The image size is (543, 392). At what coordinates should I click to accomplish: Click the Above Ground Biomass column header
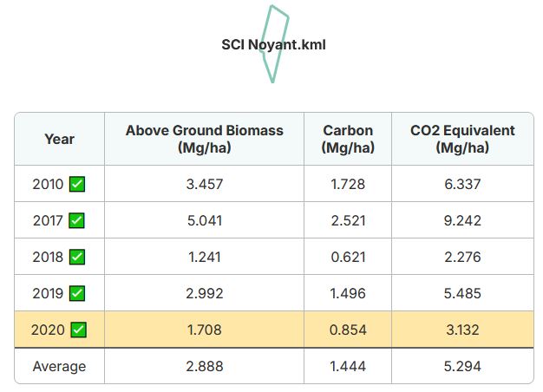(x=205, y=139)
